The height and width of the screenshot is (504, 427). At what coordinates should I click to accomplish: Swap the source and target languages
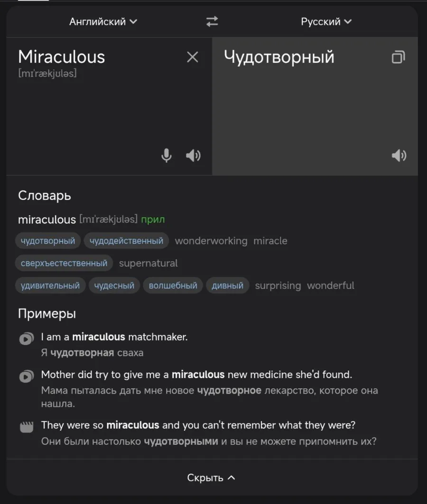click(212, 21)
